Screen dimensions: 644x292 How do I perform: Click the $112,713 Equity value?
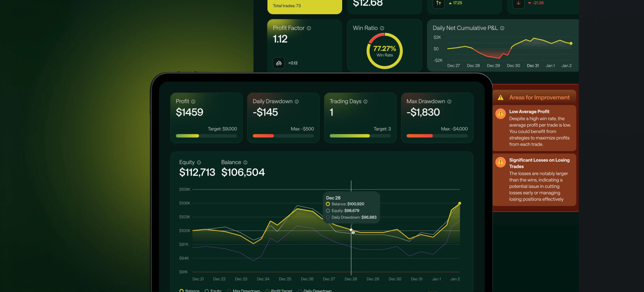(x=197, y=172)
